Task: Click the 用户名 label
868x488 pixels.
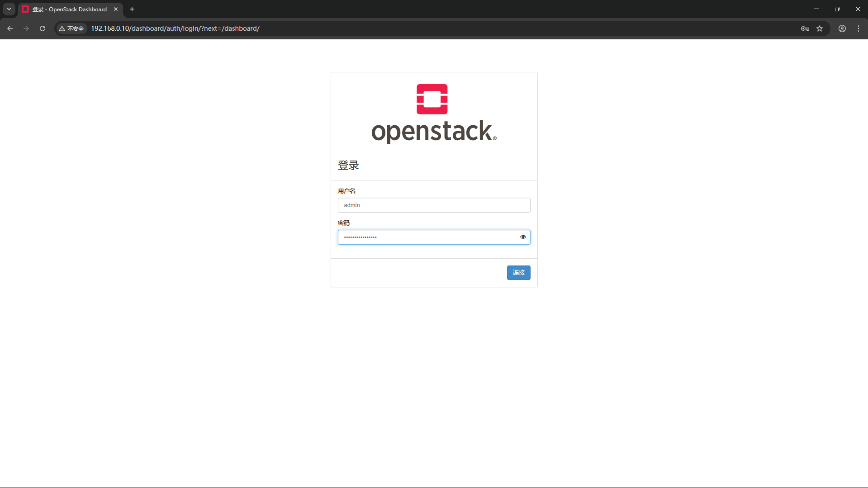Action: click(346, 191)
